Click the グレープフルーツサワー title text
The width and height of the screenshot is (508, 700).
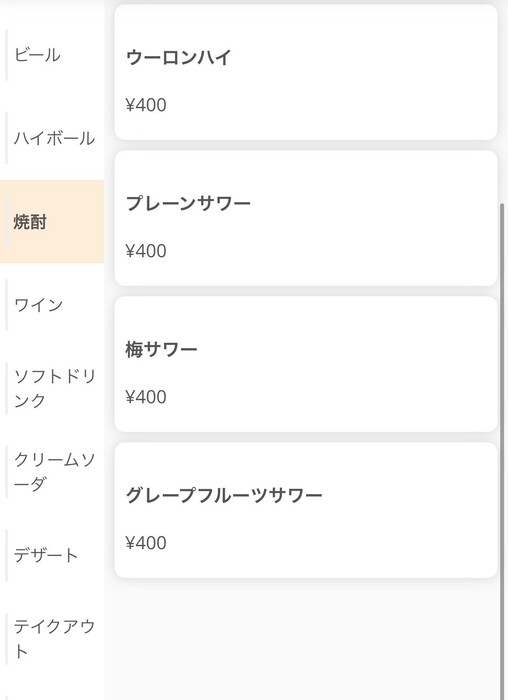[224, 496]
